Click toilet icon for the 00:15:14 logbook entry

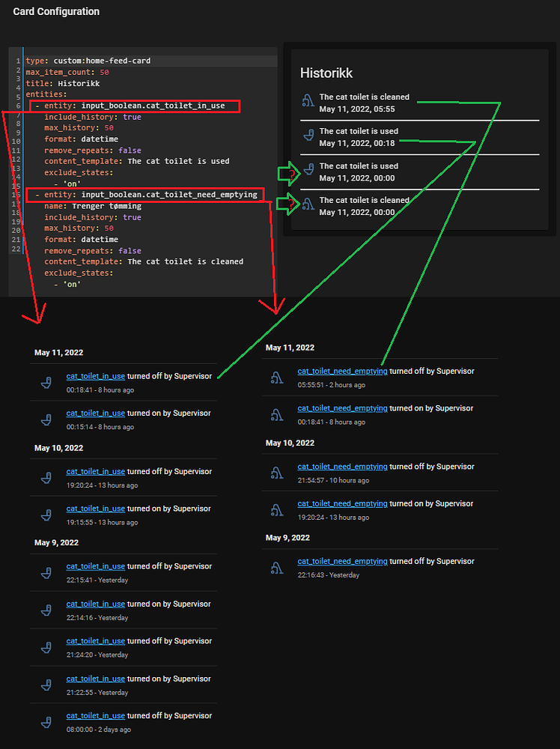coord(46,419)
